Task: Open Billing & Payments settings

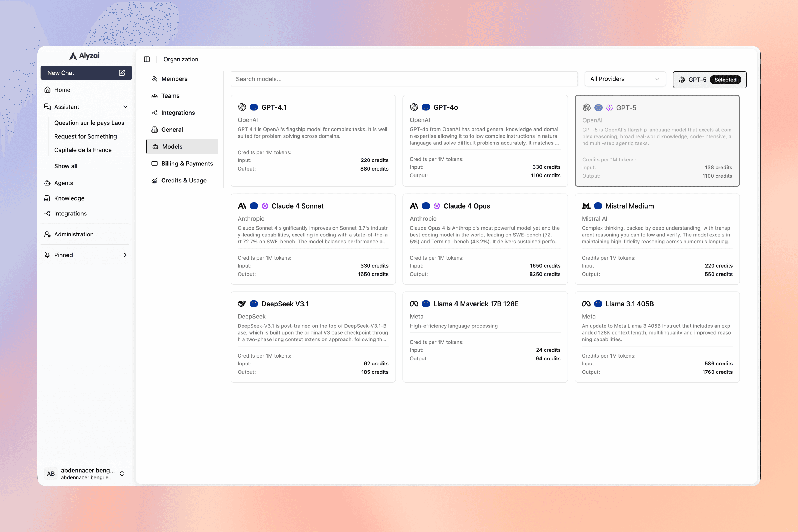Action: pos(187,164)
